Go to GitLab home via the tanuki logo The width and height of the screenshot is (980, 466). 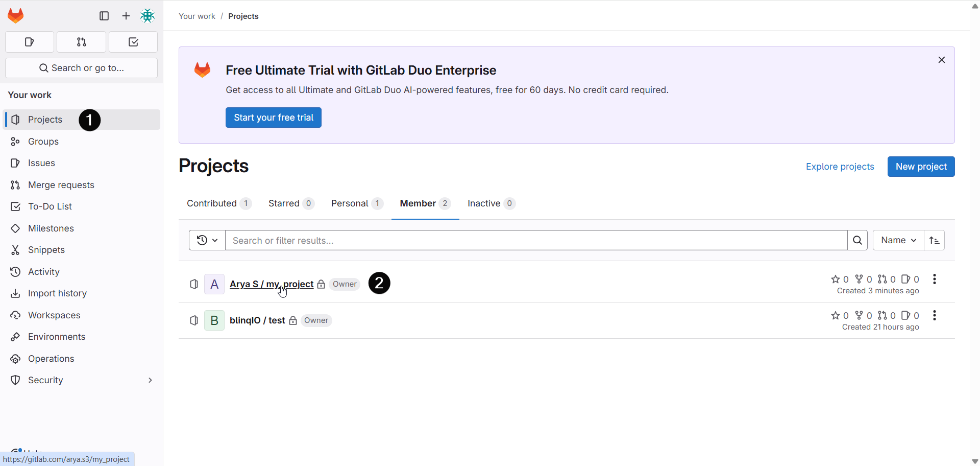click(x=15, y=15)
